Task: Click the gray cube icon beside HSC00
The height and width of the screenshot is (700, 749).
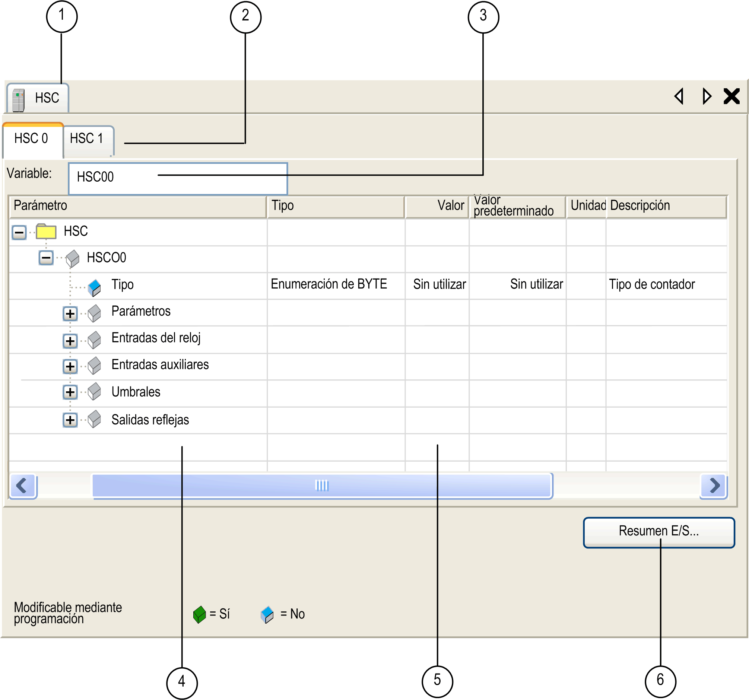Action: pyautogui.click(x=72, y=258)
